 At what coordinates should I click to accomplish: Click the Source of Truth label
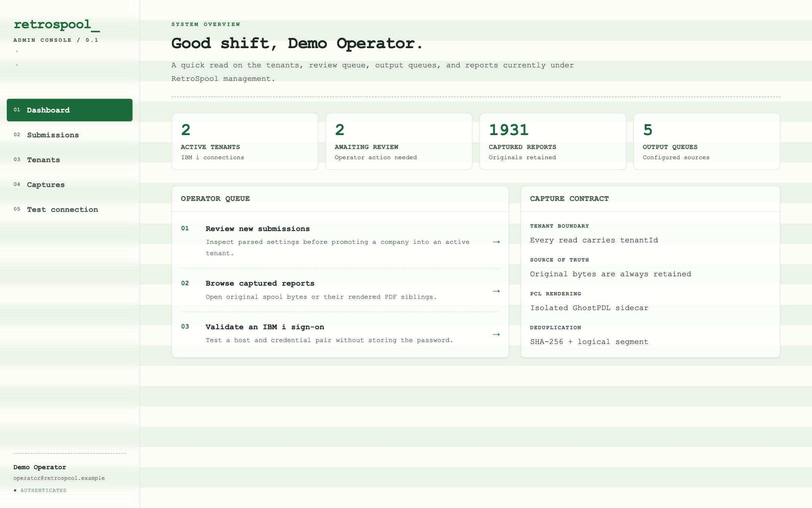coord(559,260)
